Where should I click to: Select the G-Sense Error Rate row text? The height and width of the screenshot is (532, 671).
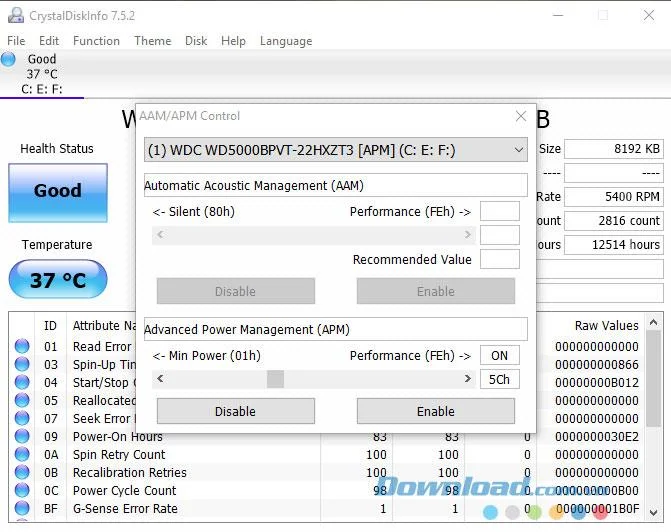(125, 508)
